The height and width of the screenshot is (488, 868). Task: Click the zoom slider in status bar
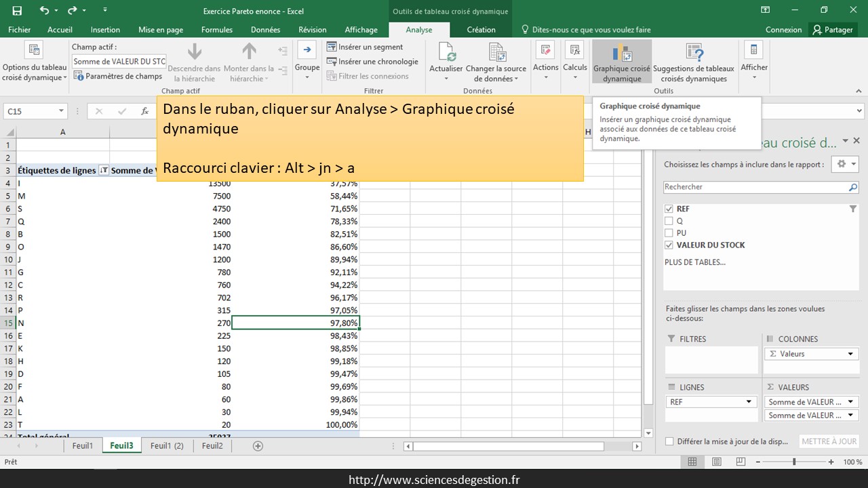point(794,462)
